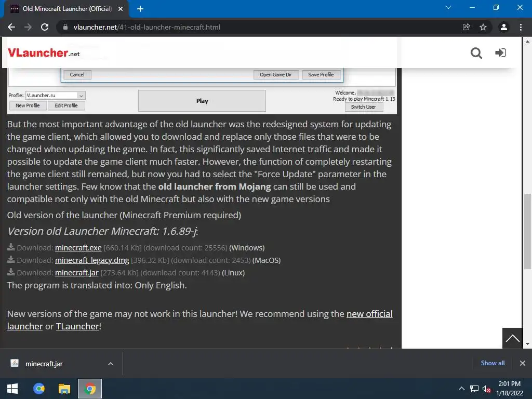532x399 pixels.
Task: Download minecraft.exe for Windows
Action: (x=78, y=248)
